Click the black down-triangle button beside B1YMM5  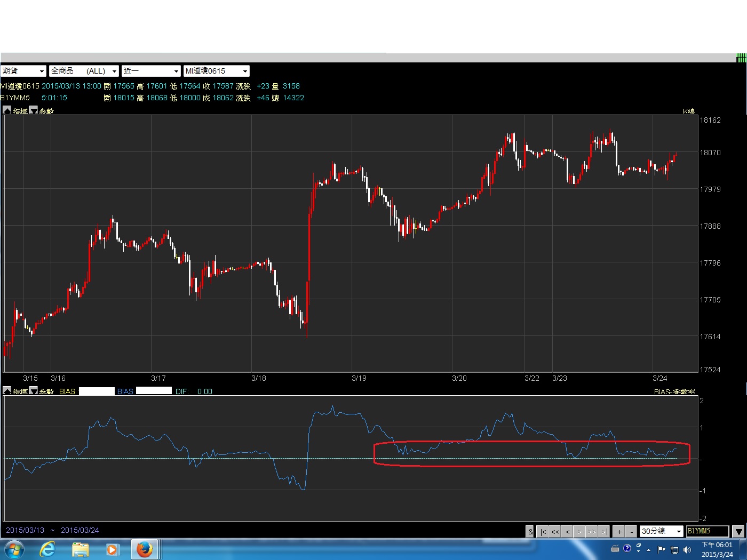[738, 532]
